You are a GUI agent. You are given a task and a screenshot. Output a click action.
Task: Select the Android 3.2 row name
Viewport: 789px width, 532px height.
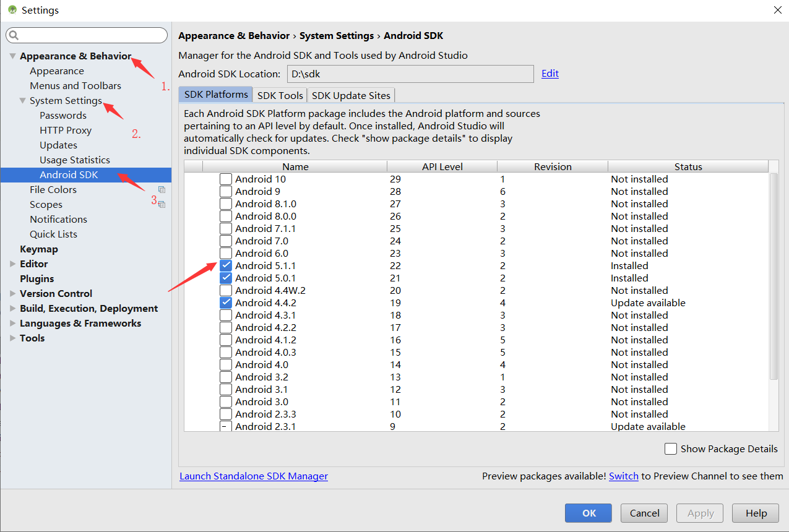point(262,377)
